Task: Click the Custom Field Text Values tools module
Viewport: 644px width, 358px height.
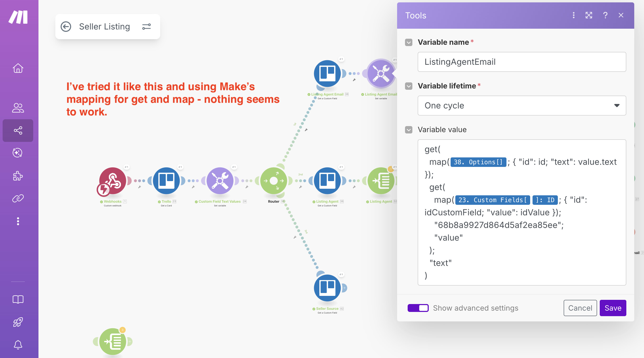Action: (220, 181)
